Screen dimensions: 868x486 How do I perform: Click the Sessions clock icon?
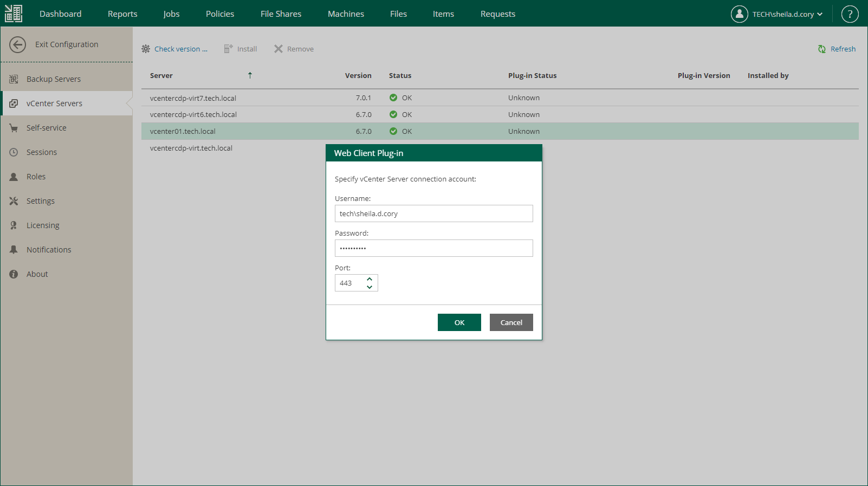pos(14,152)
